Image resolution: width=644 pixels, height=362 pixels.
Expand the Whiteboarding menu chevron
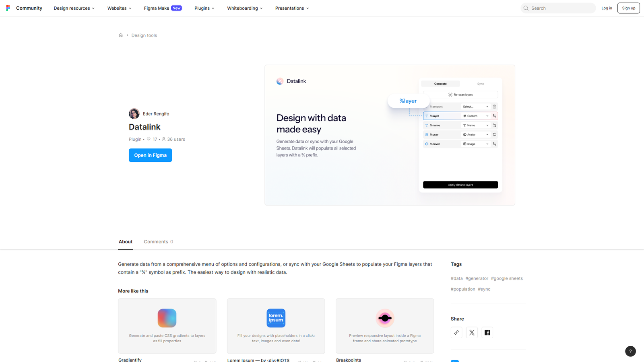point(262,8)
